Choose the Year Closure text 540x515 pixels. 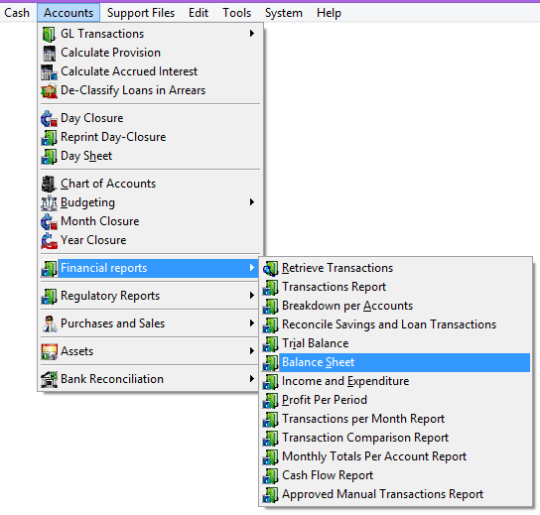click(93, 240)
